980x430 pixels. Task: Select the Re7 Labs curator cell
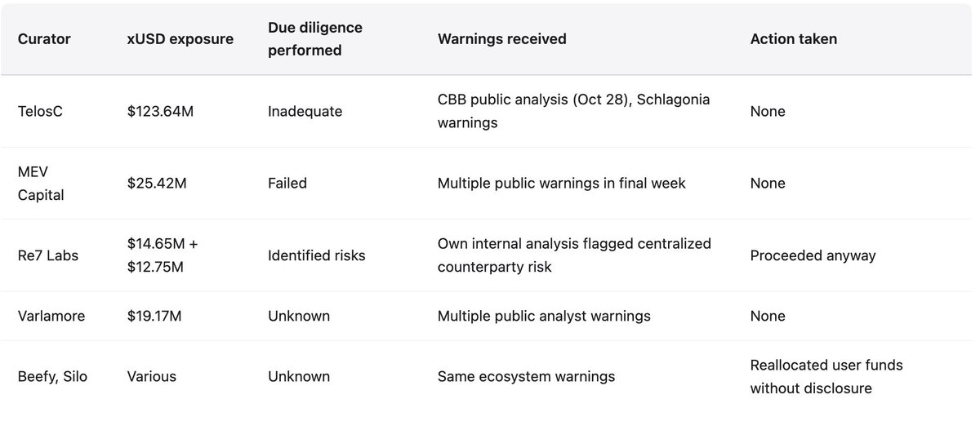(47, 255)
